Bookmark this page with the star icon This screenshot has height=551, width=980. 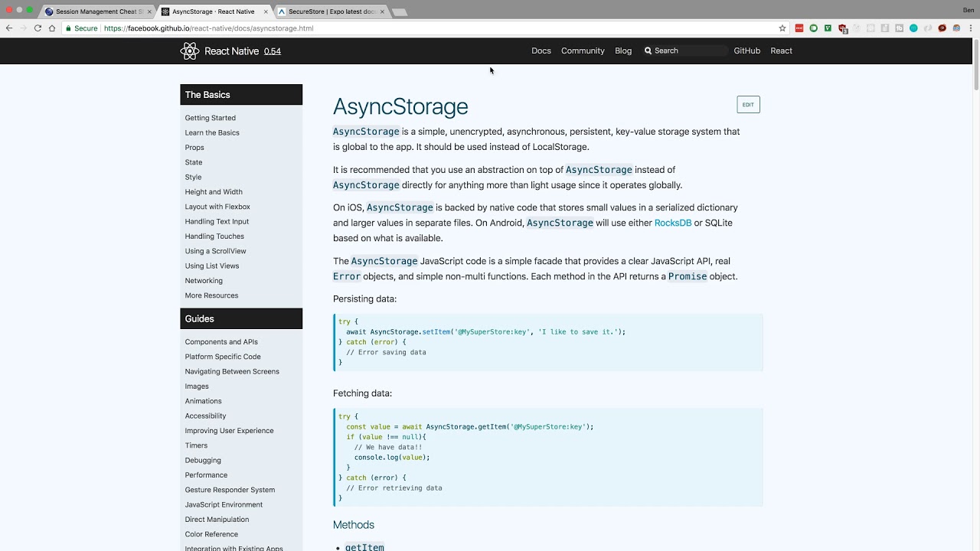[x=782, y=28]
